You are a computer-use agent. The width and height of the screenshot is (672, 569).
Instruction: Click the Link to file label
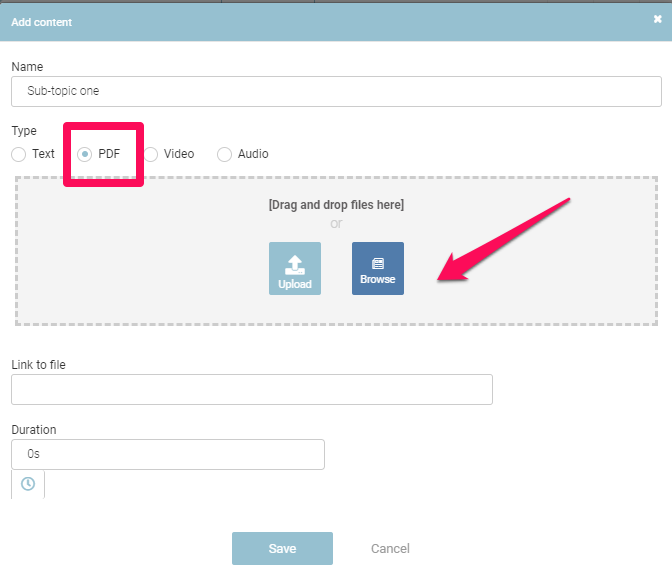click(x=38, y=365)
